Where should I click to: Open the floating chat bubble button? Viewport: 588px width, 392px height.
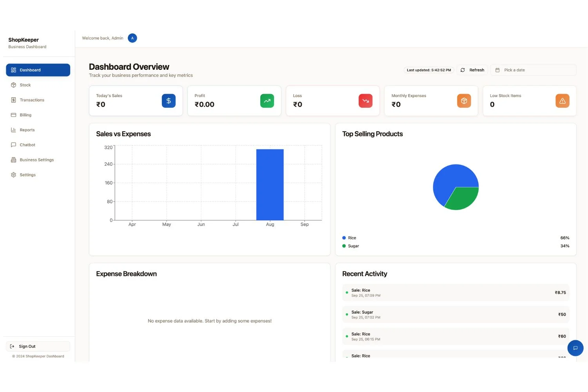click(x=575, y=348)
